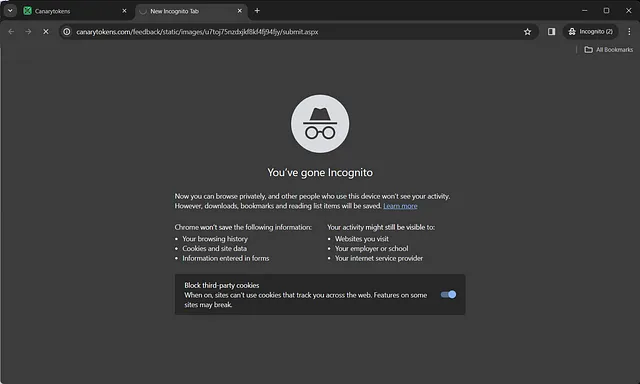This screenshot has height=384, width=640.
Task: Open the side panel
Action: [551, 32]
